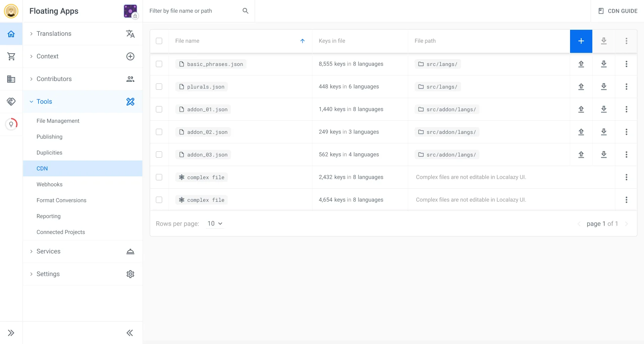Click the shopping cart icon in sidebar

coord(11,56)
